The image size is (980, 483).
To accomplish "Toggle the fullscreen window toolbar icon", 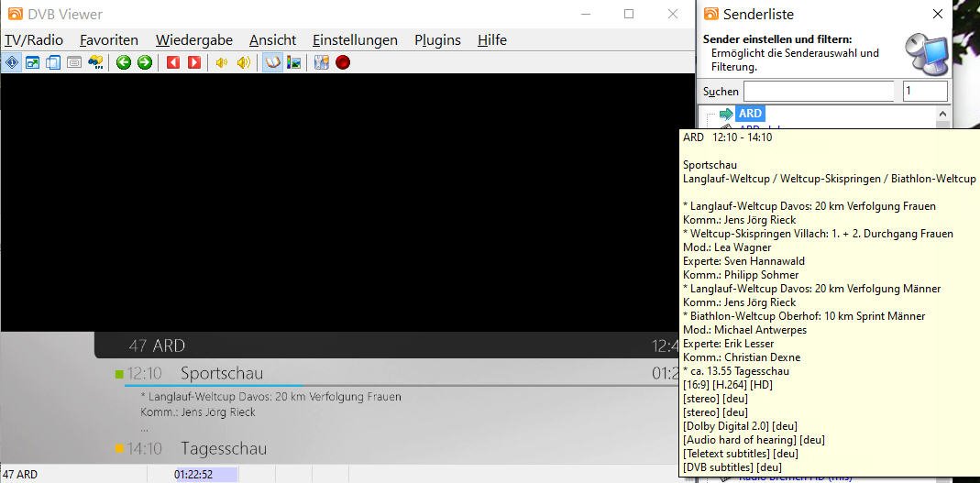I will click(32, 62).
